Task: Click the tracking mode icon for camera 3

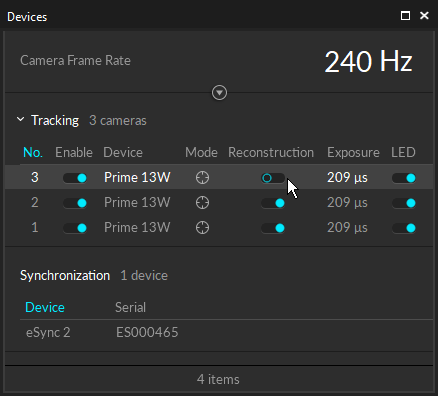Action: point(202,178)
